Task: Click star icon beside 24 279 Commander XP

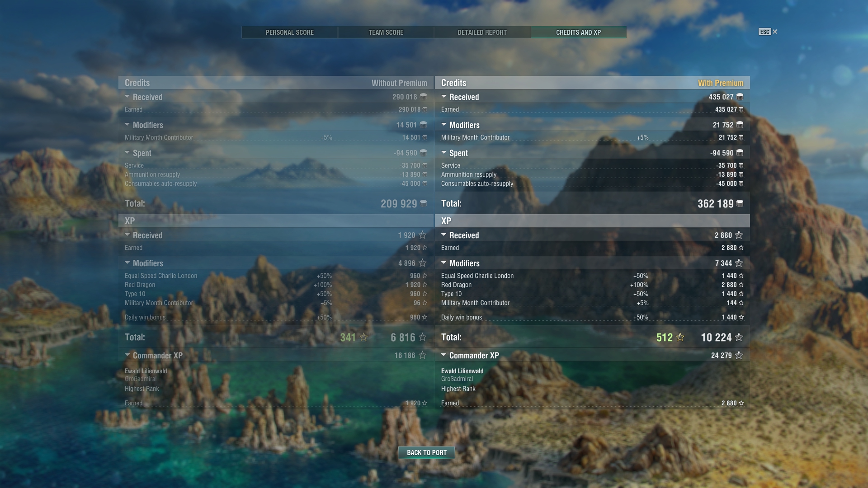Action: click(739, 355)
